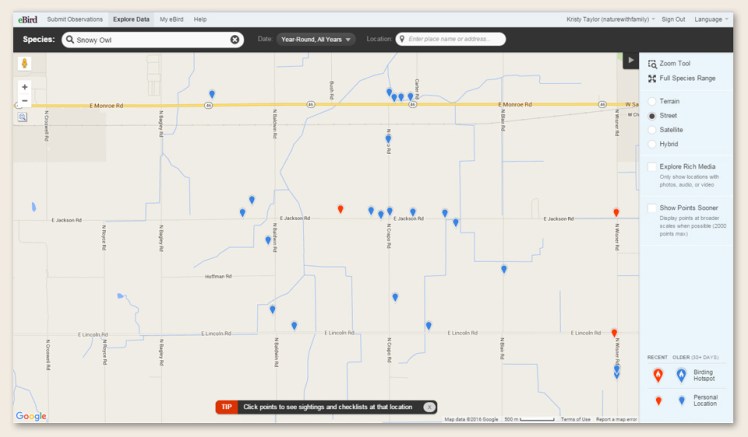
Task: Click red marker at N Wisner Rd and E Jackson Rd
Action: click(x=616, y=212)
